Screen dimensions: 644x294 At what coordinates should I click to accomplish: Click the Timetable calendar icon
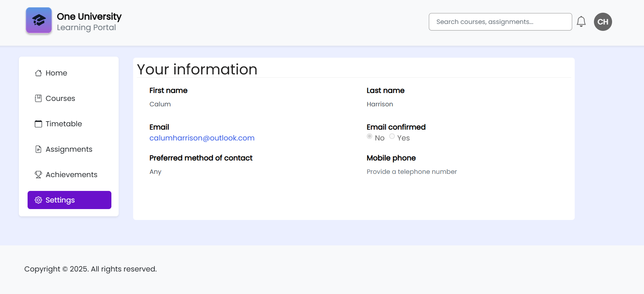[38, 124]
